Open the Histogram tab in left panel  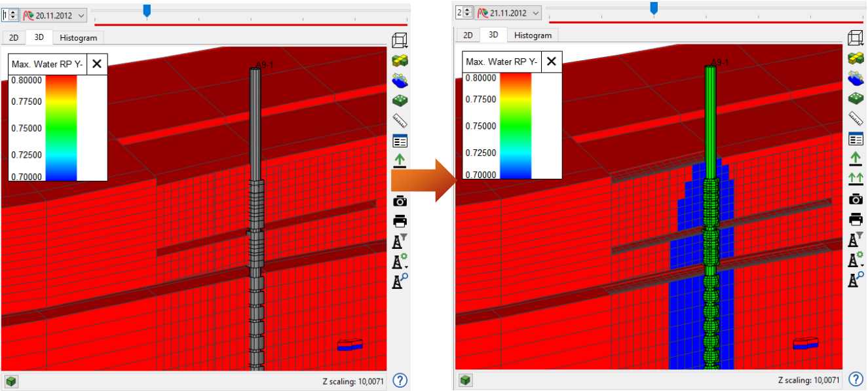[78, 37]
